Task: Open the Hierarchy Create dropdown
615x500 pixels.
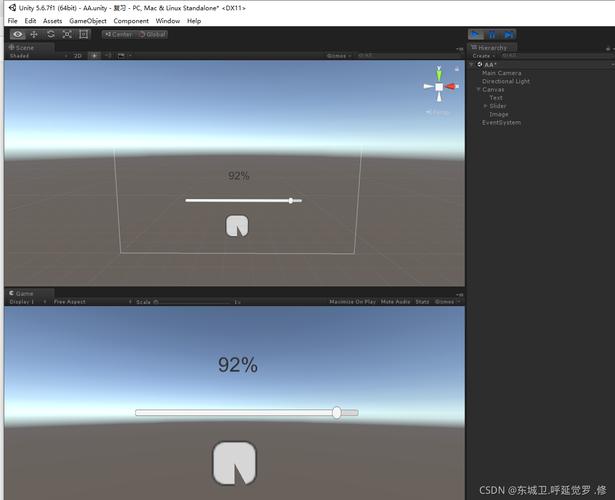Action: pyautogui.click(x=483, y=56)
